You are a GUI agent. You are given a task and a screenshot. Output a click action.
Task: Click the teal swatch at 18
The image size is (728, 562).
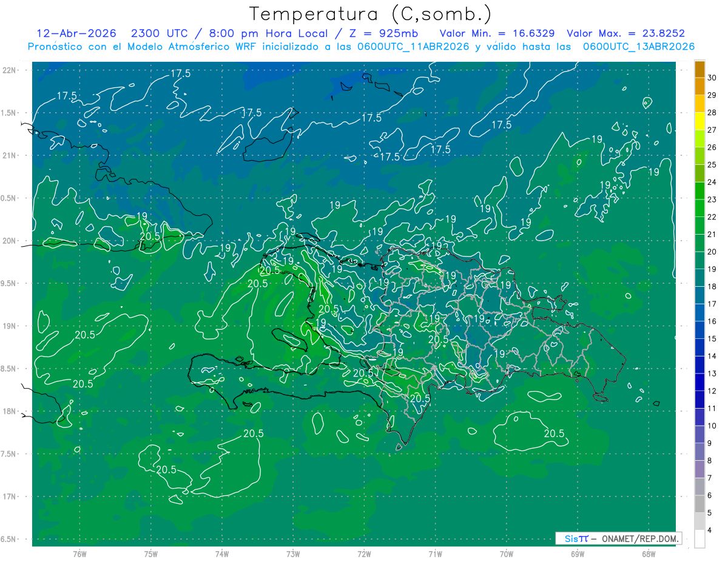click(x=699, y=278)
